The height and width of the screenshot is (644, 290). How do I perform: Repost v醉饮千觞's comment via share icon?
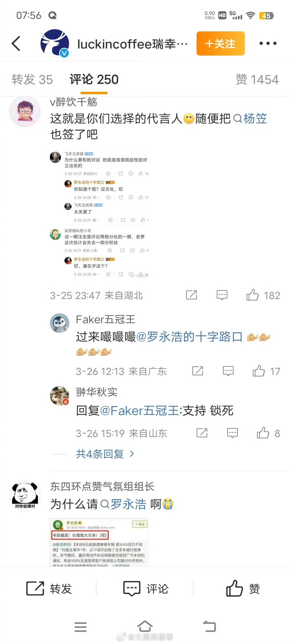click(191, 295)
